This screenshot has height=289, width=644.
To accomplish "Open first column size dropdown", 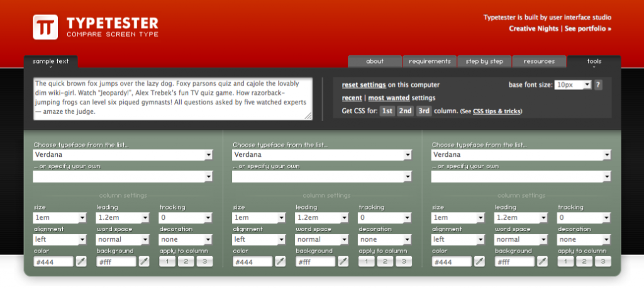I will click(x=60, y=218).
